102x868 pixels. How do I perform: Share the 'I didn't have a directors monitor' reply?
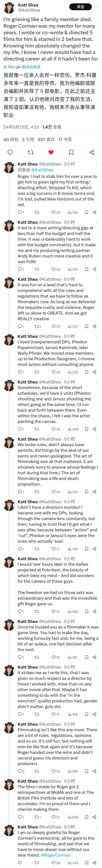[x=94, y=549]
